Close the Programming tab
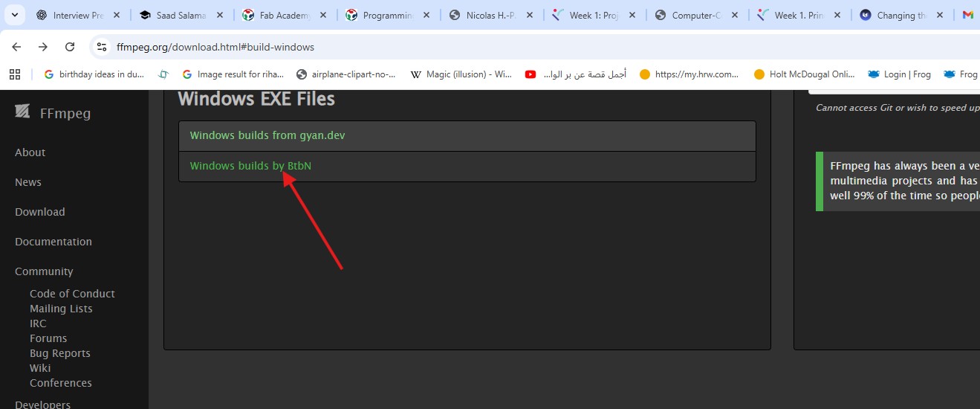980x409 pixels. 426,15
